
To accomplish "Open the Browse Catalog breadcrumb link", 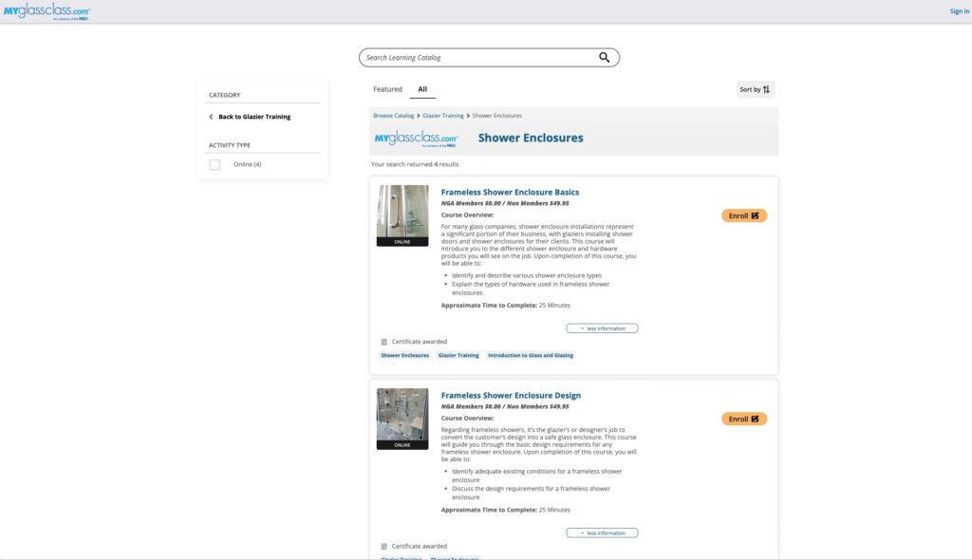I will (393, 116).
